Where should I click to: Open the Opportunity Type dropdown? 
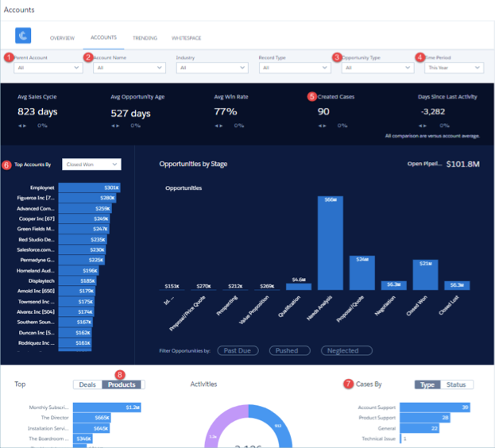(x=378, y=68)
